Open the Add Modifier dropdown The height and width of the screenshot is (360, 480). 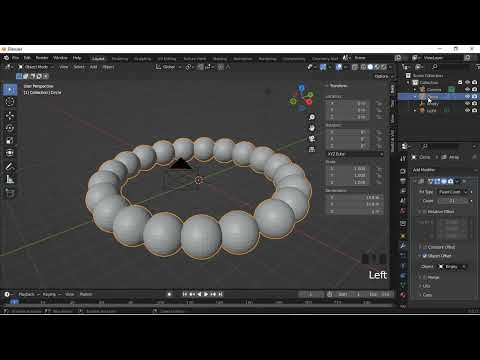(x=445, y=170)
